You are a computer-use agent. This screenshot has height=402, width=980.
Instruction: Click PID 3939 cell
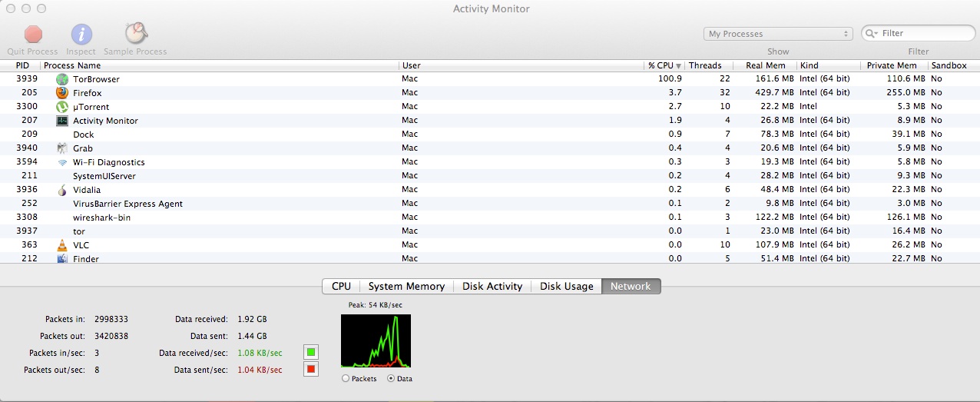tap(27, 79)
